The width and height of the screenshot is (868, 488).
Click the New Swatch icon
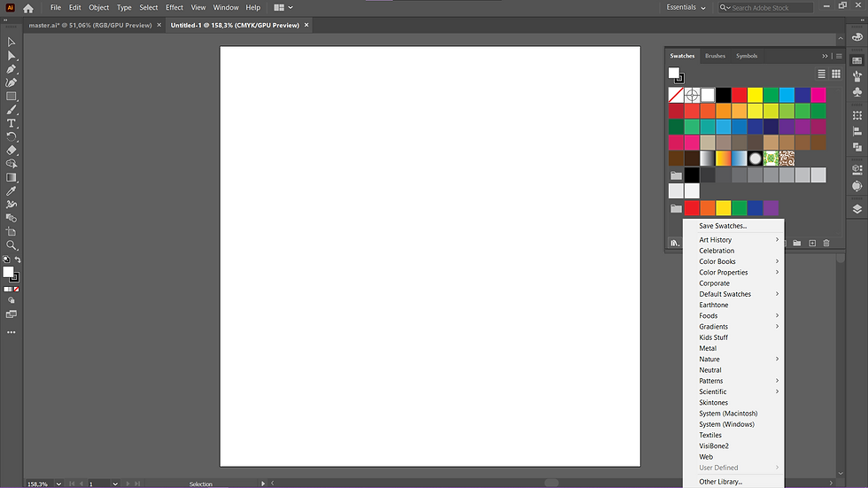pyautogui.click(x=812, y=243)
